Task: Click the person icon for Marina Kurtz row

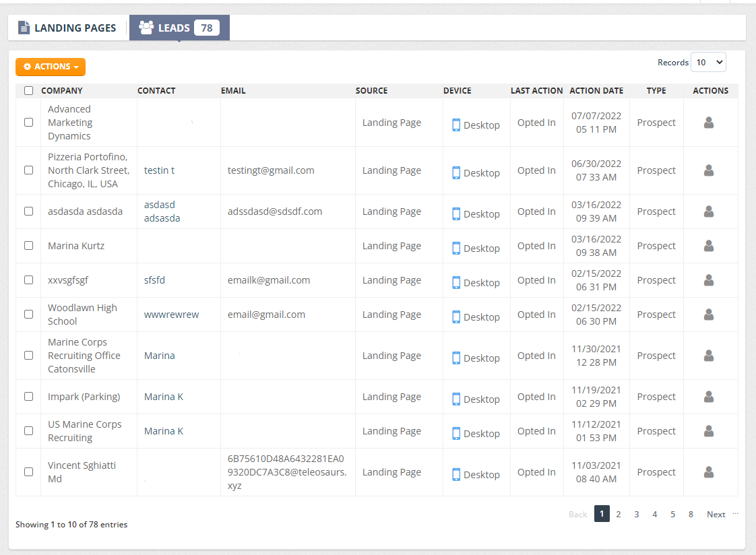Action: 708,246
